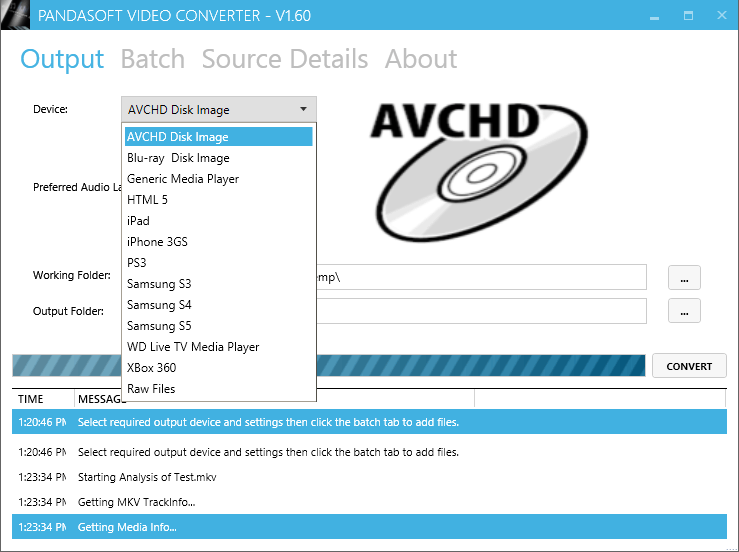Select AVCHD Disk Image from device list
The width and height of the screenshot is (739, 552).
pyautogui.click(x=219, y=137)
